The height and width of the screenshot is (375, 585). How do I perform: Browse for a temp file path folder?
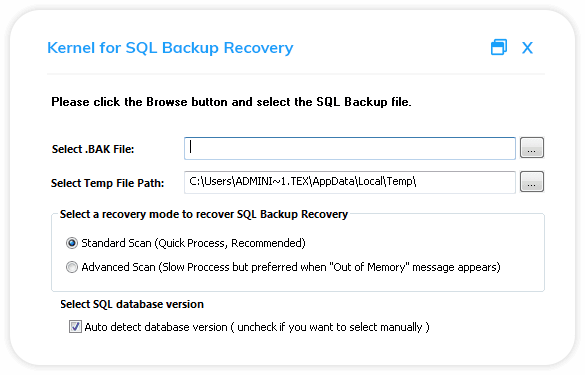532,182
